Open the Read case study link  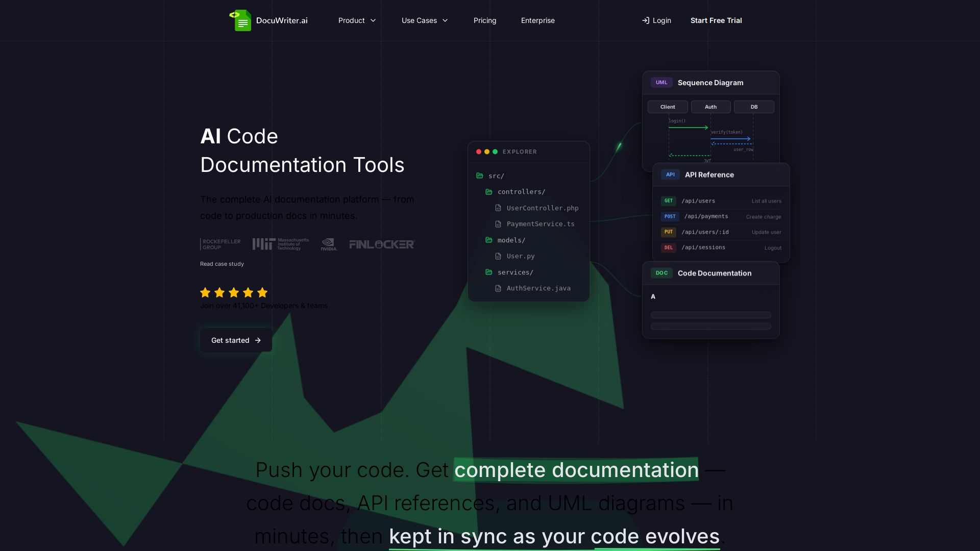[x=222, y=264]
